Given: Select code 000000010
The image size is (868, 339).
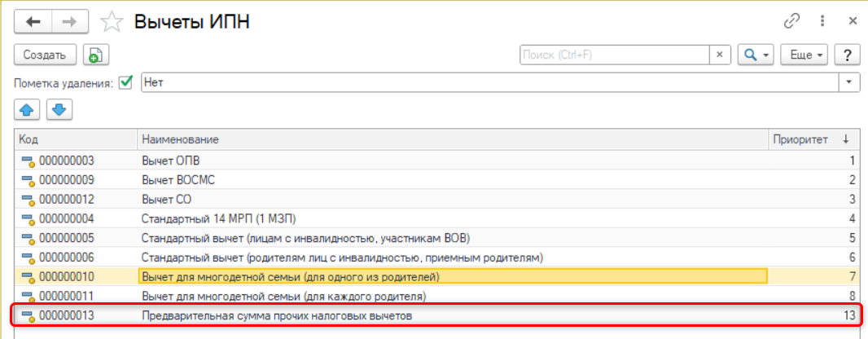Looking at the screenshot, I should tap(67, 276).
